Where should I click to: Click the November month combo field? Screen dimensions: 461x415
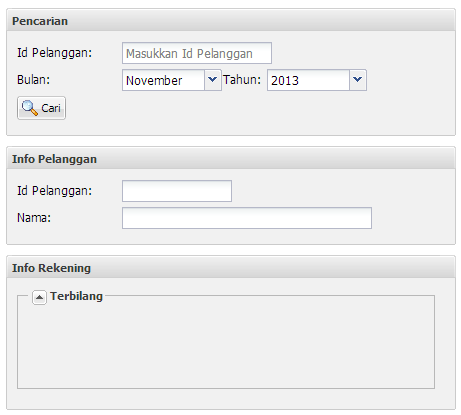pyautogui.click(x=163, y=80)
